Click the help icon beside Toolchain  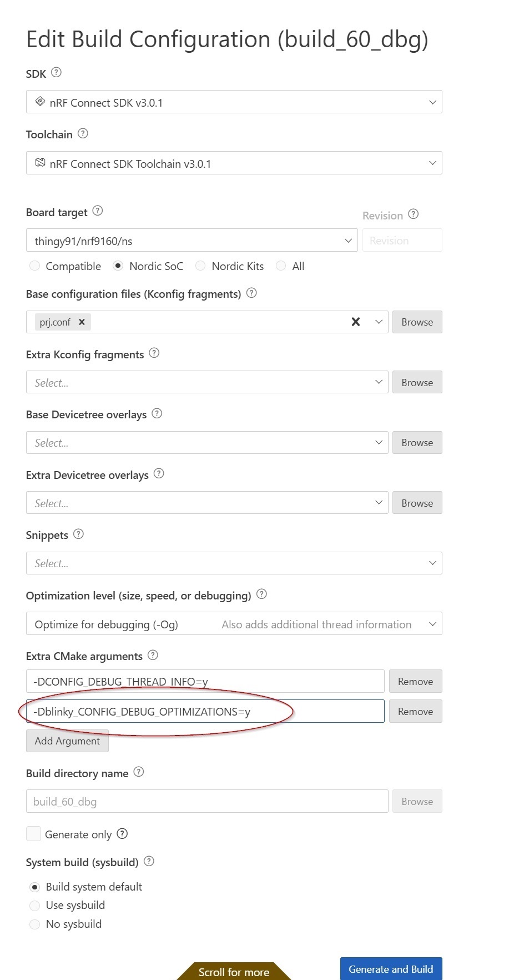pyautogui.click(x=83, y=133)
